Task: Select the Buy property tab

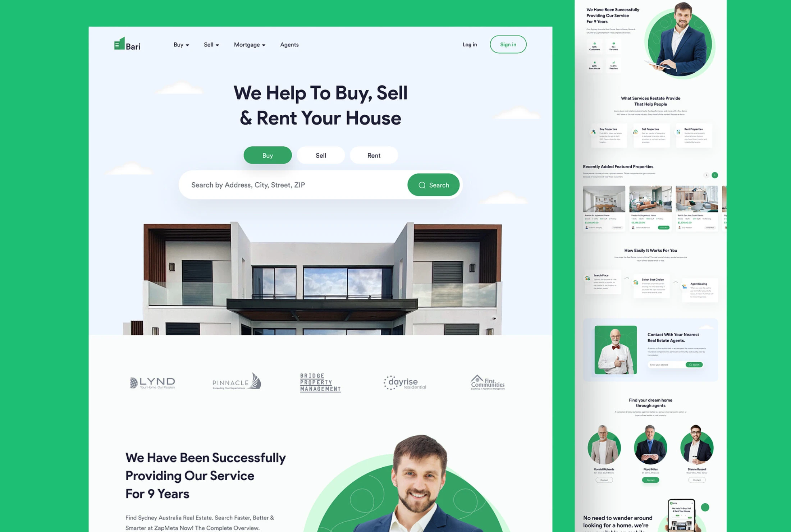Action: 267,155
